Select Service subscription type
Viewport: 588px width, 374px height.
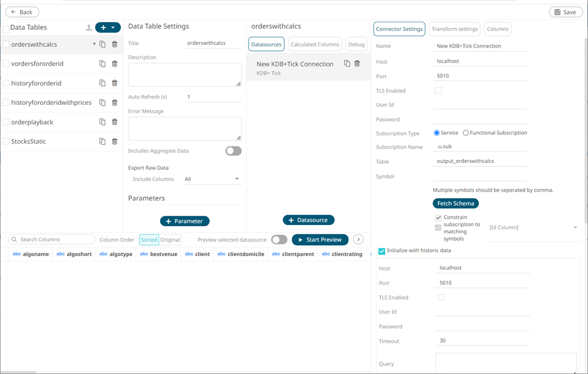(x=437, y=132)
